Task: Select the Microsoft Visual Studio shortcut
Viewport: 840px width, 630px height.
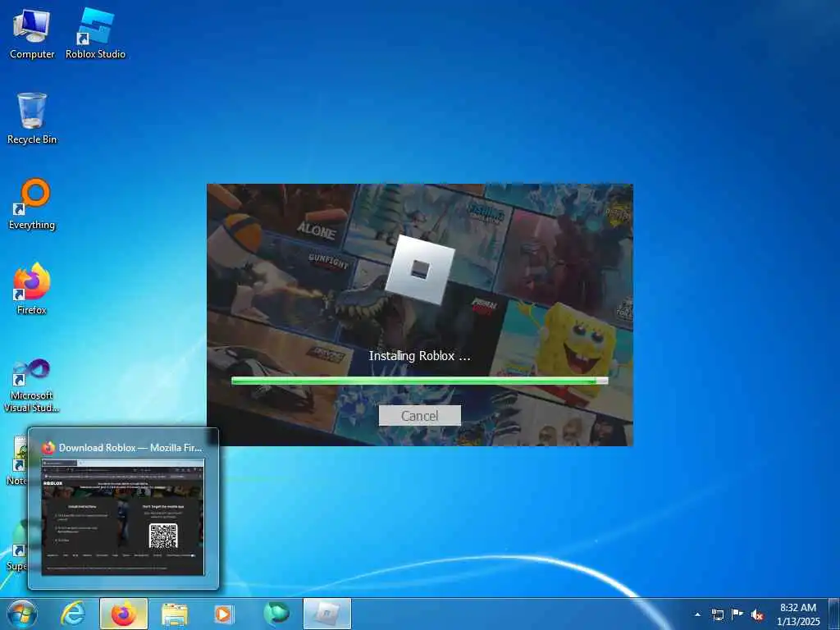Action: (32, 386)
